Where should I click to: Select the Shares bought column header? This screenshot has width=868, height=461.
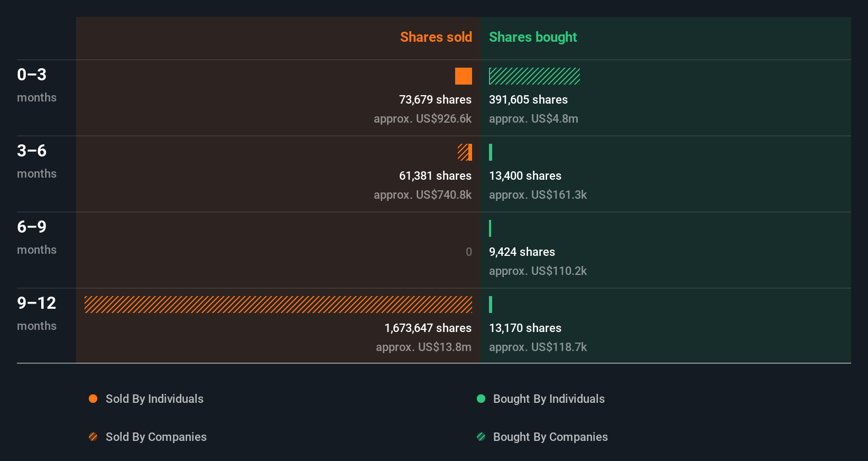pyautogui.click(x=533, y=37)
